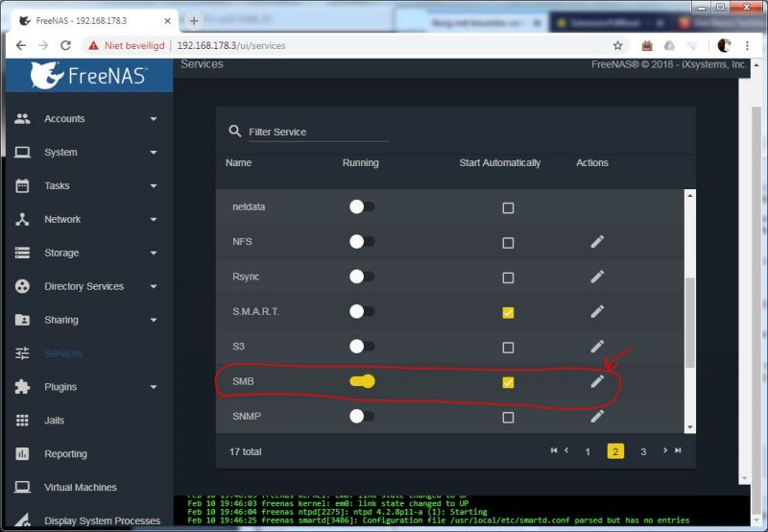Click the Reporting chart icon
Viewport: 768px width, 532px height.
(22, 453)
